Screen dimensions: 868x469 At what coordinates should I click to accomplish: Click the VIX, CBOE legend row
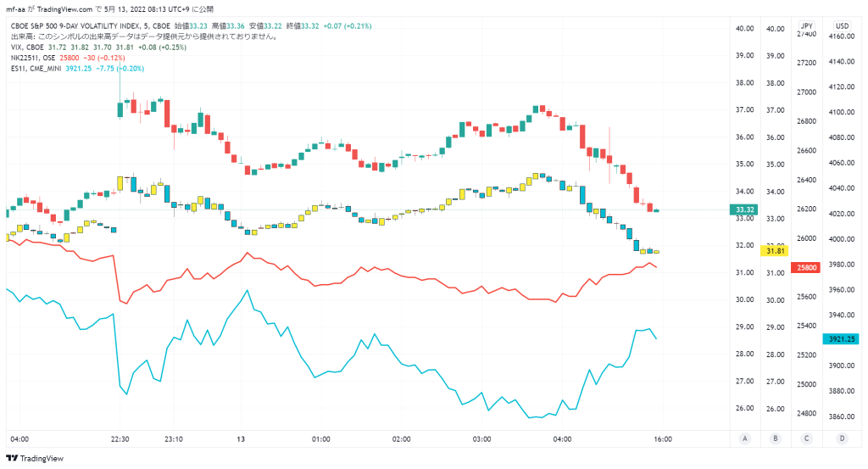point(98,47)
